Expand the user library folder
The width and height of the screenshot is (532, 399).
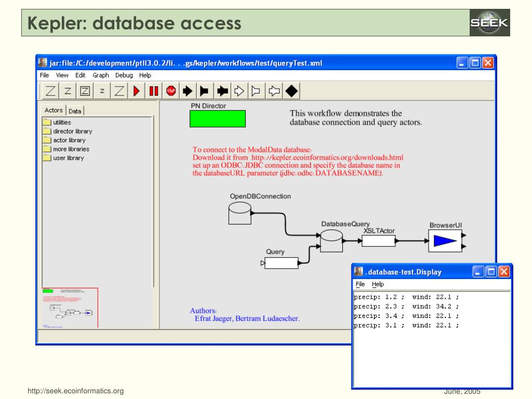(63, 158)
